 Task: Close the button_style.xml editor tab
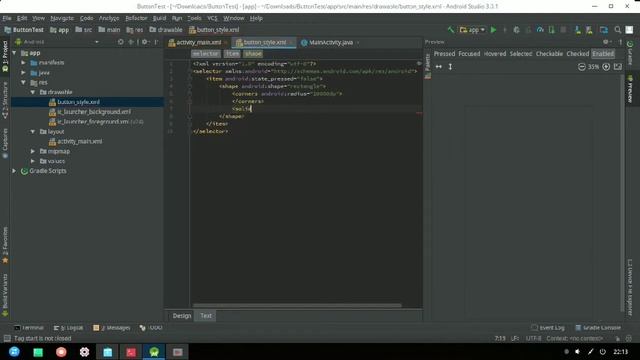[291, 42]
